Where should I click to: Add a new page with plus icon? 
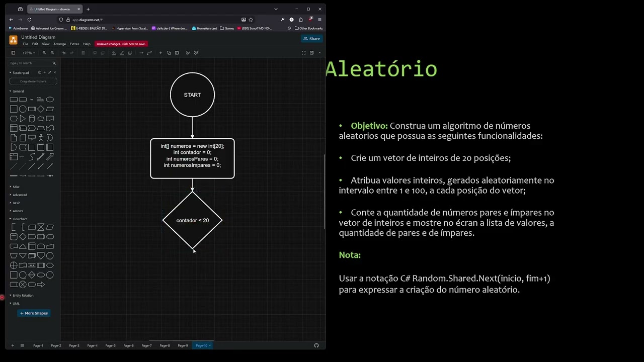pyautogui.click(x=13, y=345)
